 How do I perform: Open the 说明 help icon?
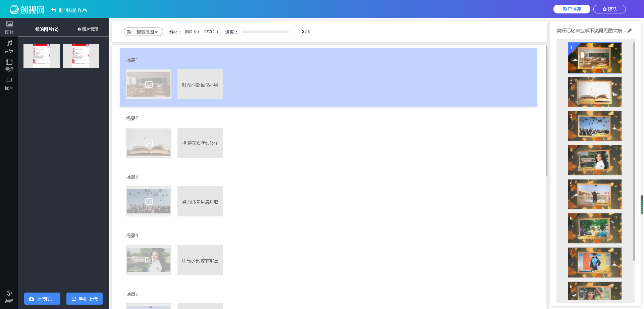coord(9,297)
